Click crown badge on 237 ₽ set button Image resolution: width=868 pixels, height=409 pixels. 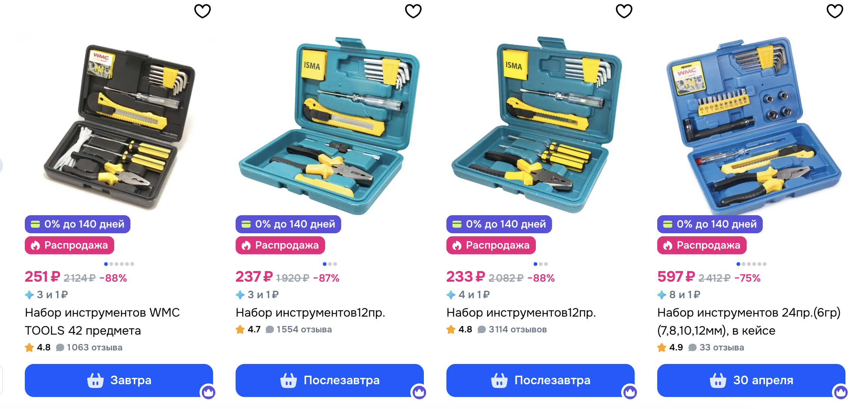coord(419,392)
